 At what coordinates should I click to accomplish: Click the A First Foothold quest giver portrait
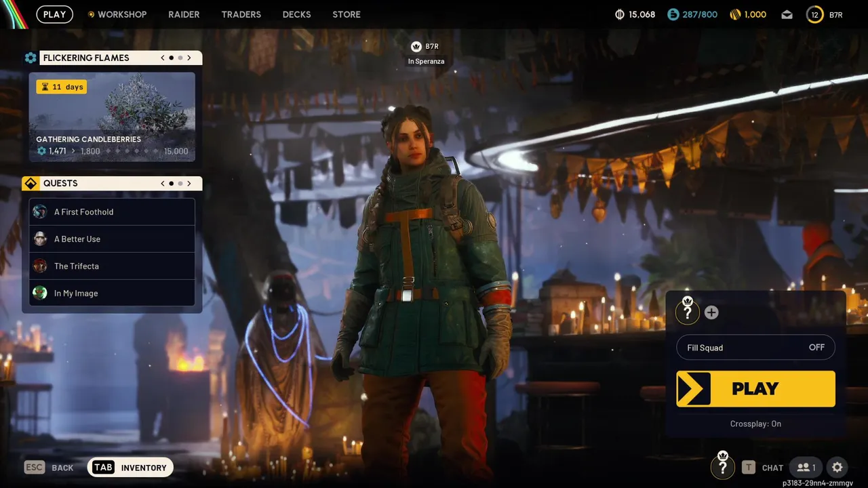click(x=40, y=211)
